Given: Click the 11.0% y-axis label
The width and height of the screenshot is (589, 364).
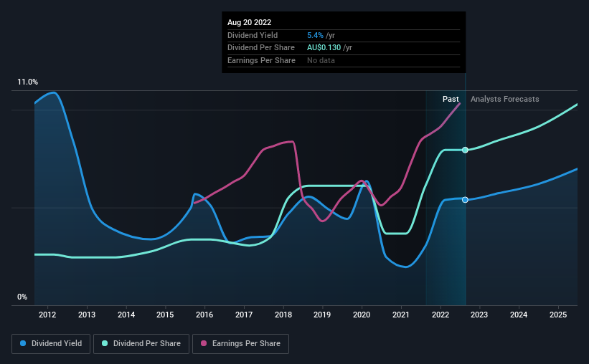Looking at the screenshot, I should click(x=27, y=82).
